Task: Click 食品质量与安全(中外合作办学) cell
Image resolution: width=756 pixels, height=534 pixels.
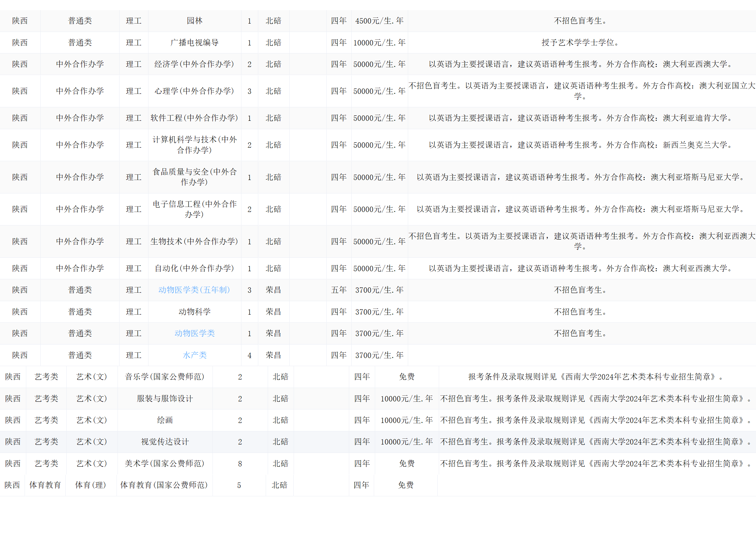Action: coord(194,177)
